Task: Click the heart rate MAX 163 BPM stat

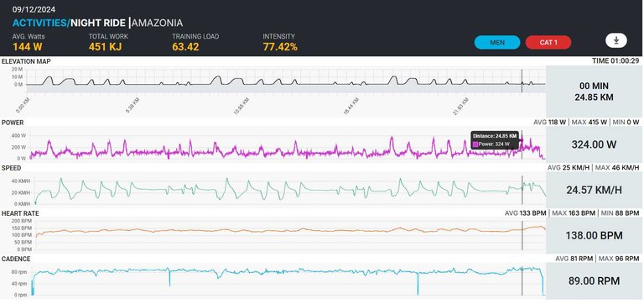Action: [574, 213]
